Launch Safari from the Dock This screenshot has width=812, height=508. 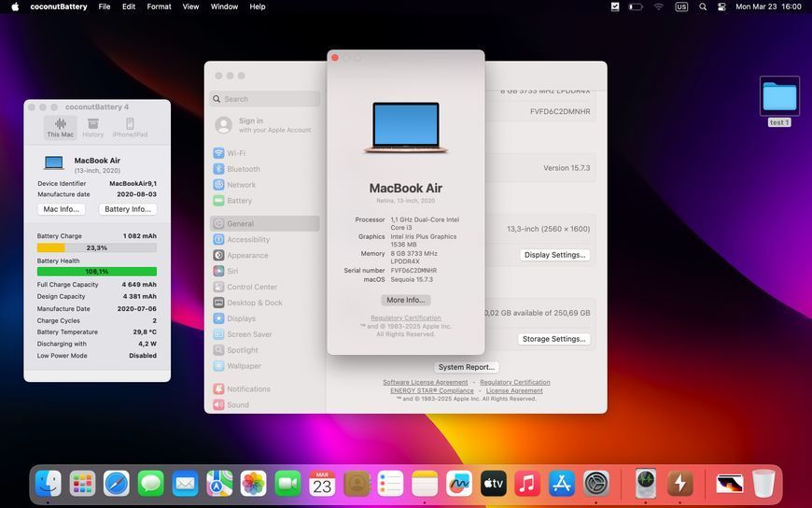click(x=117, y=484)
